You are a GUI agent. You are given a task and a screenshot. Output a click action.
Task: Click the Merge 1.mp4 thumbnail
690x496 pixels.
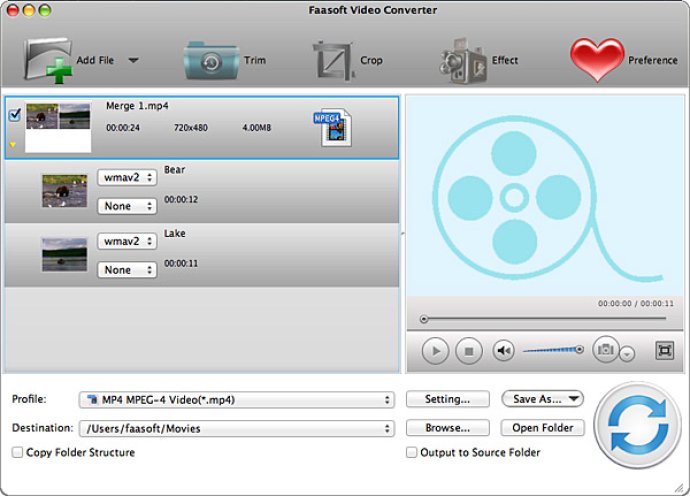(58, 128)
